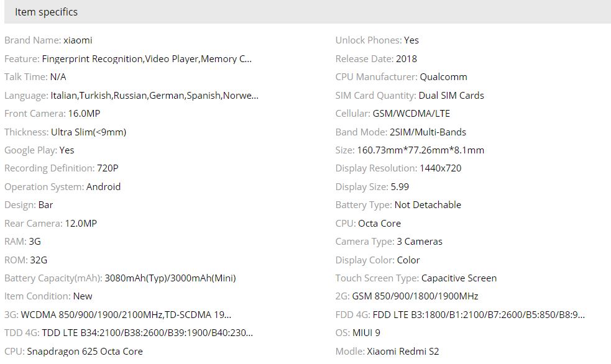
Task: Click the truncated TDD 4G bands text
Action: pos(147,333)
